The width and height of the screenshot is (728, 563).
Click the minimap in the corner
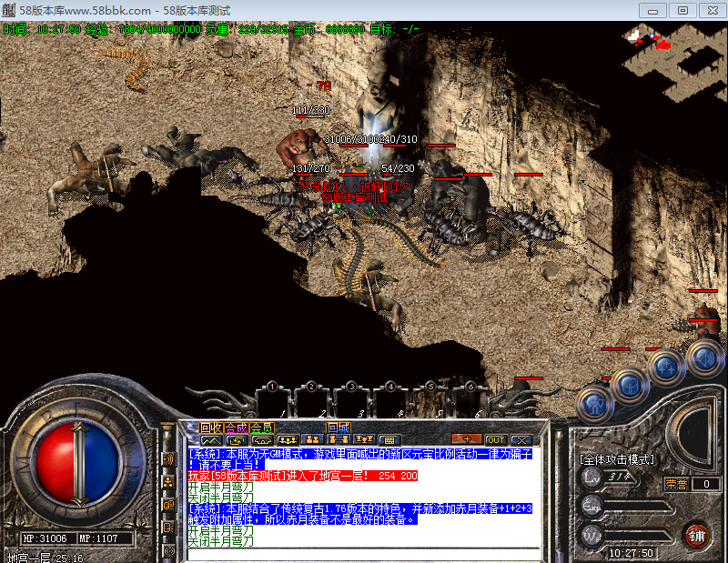[673, 61]
